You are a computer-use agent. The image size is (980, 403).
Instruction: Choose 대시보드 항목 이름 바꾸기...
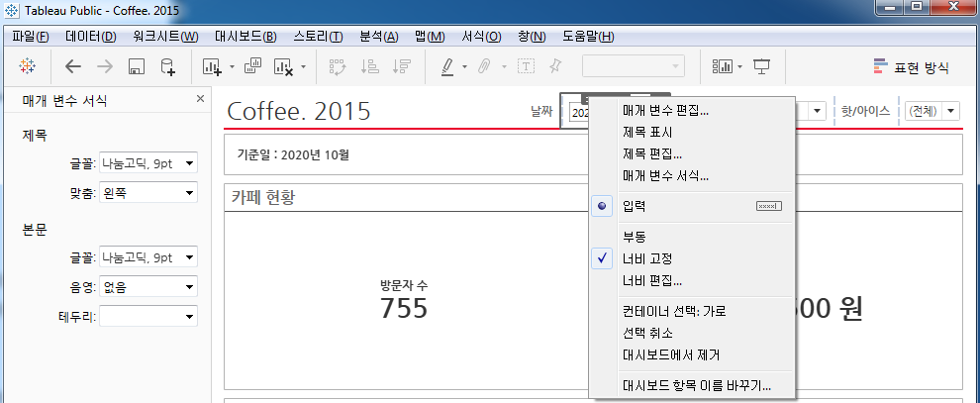pos(692,386)
